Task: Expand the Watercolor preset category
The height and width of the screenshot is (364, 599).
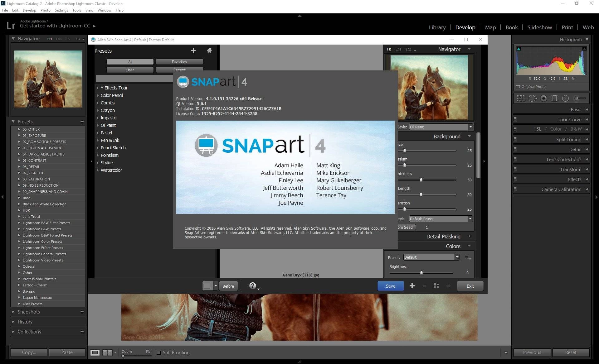Action: [98, 170]
